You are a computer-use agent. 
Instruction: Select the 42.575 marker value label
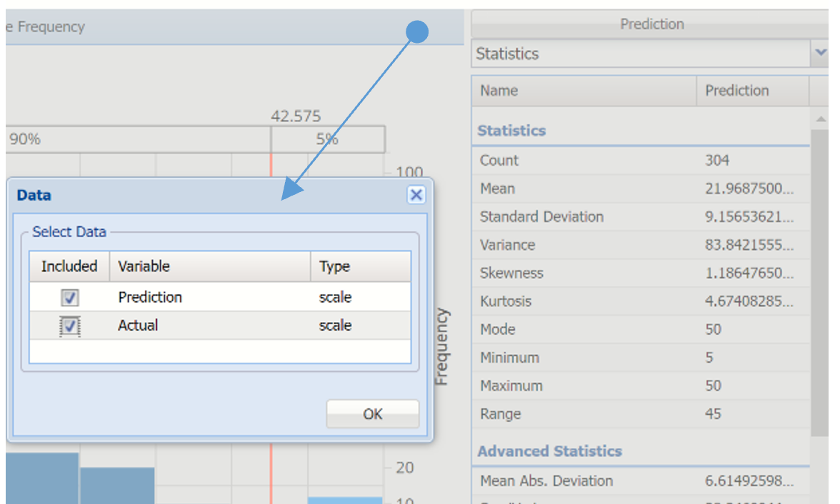pos(296,116)
